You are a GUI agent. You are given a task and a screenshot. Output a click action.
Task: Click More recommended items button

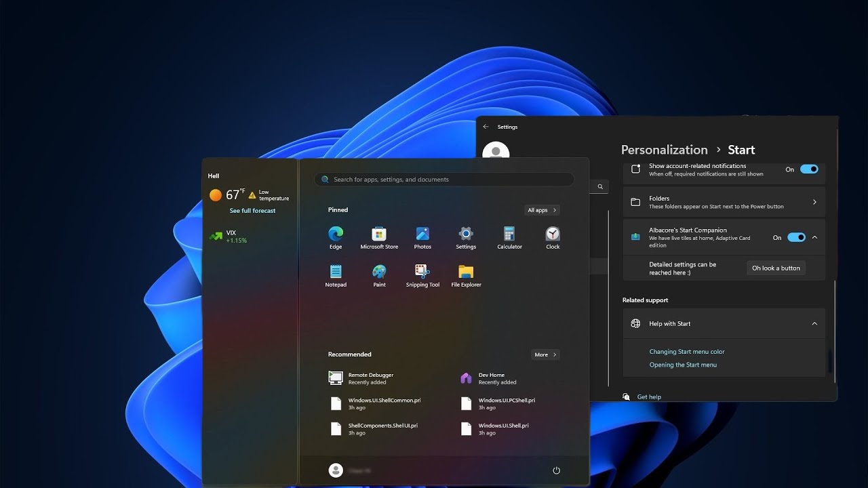[x=545, y=354]
